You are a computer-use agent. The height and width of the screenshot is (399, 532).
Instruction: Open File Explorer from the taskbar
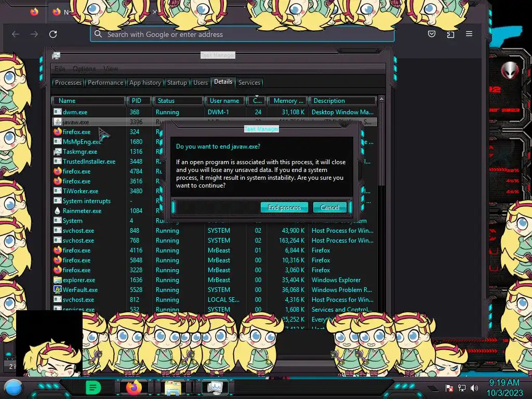point(172,388)
